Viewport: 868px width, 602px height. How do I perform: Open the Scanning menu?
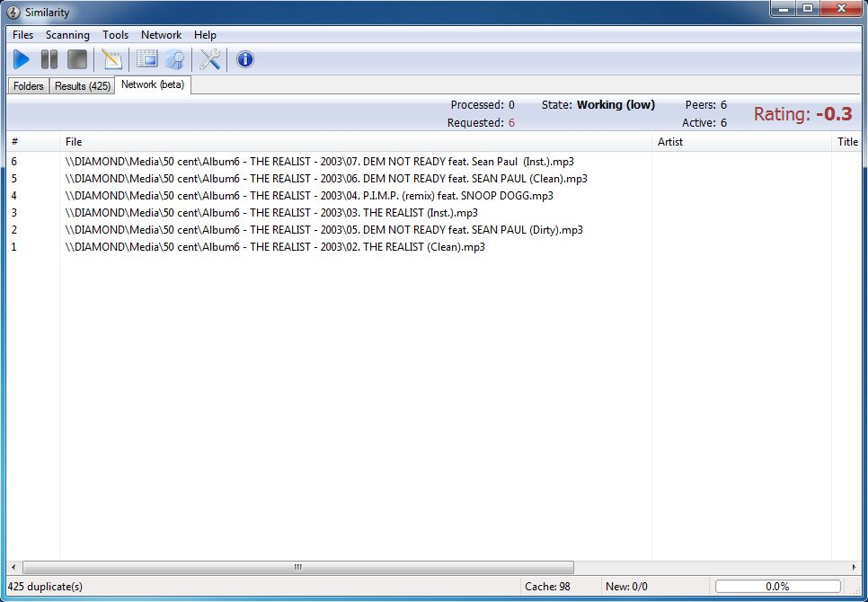[67, 35]
